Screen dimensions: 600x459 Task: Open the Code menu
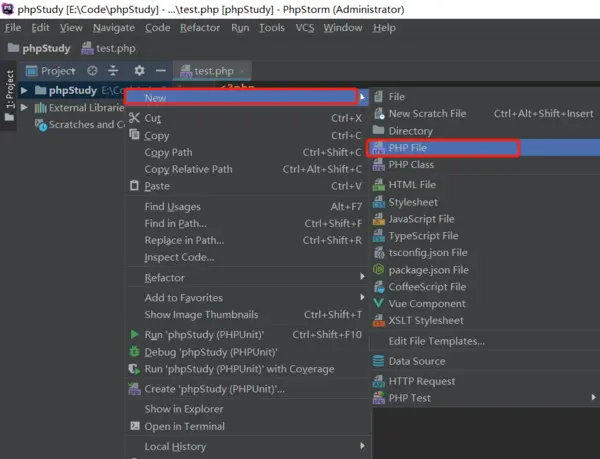click(x=157, y=28)
